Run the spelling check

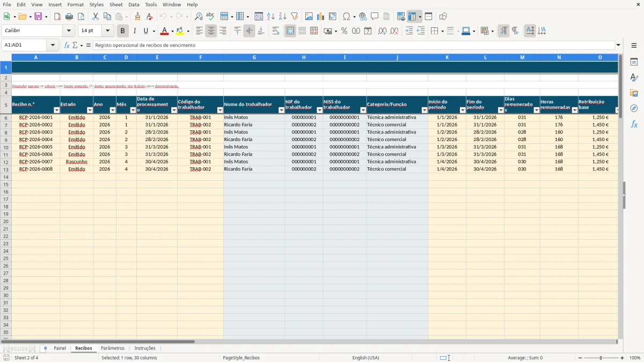pyautogui.click(x=210, y=17)
